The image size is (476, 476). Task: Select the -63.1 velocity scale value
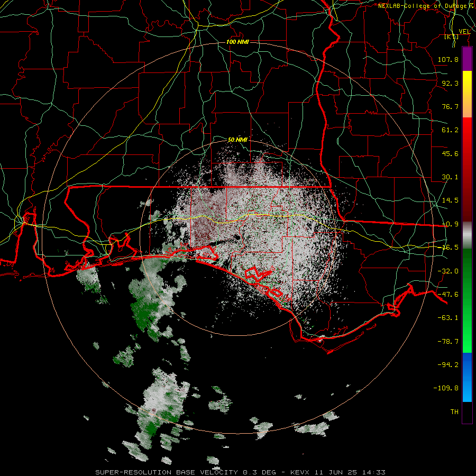point(448,318)
